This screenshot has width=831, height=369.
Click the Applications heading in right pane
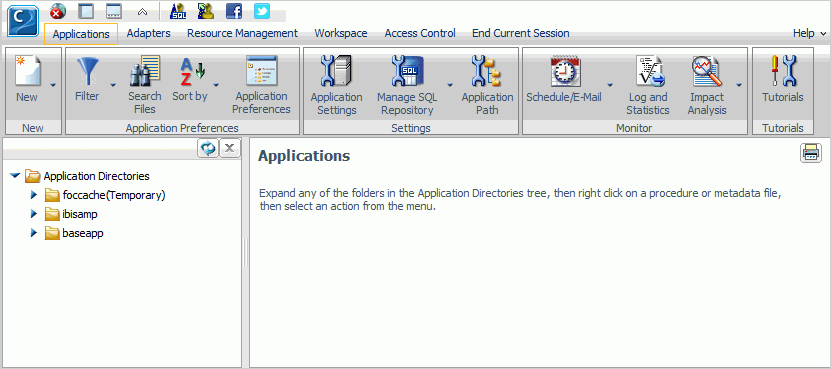pyautogui.click(x=304, y=156)
